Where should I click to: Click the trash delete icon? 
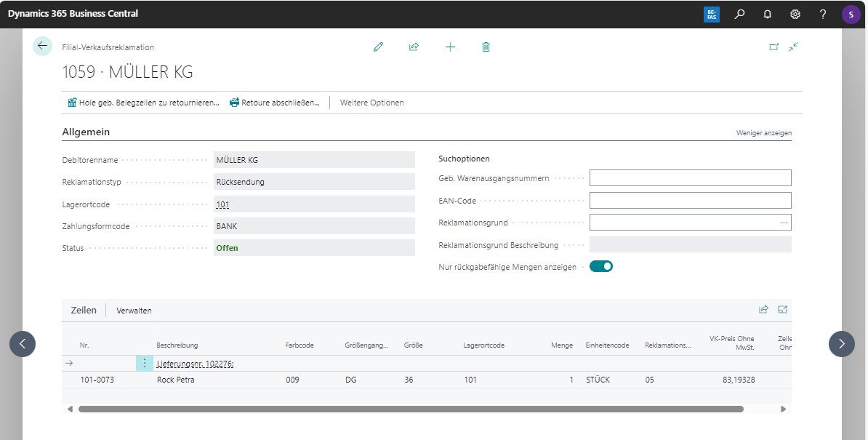pos(486,47)
